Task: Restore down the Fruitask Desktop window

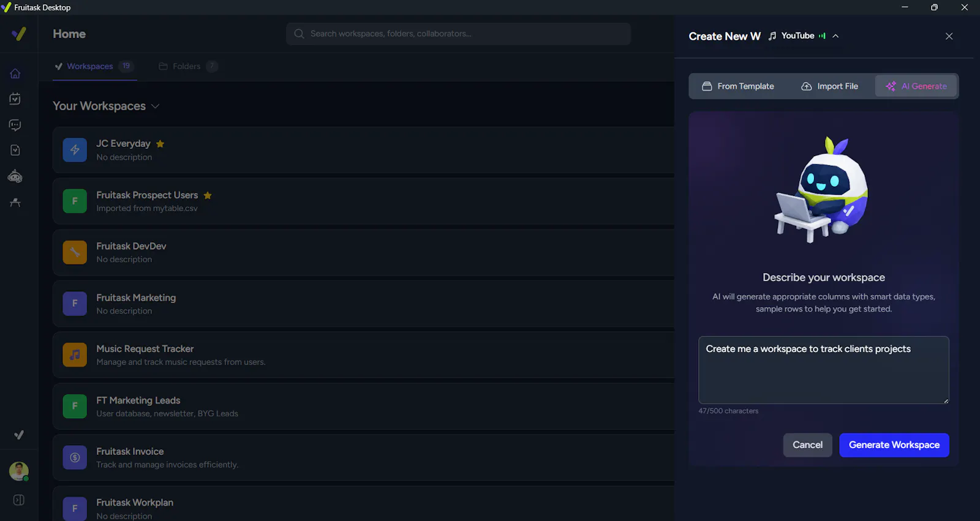Action: [934, 7]
